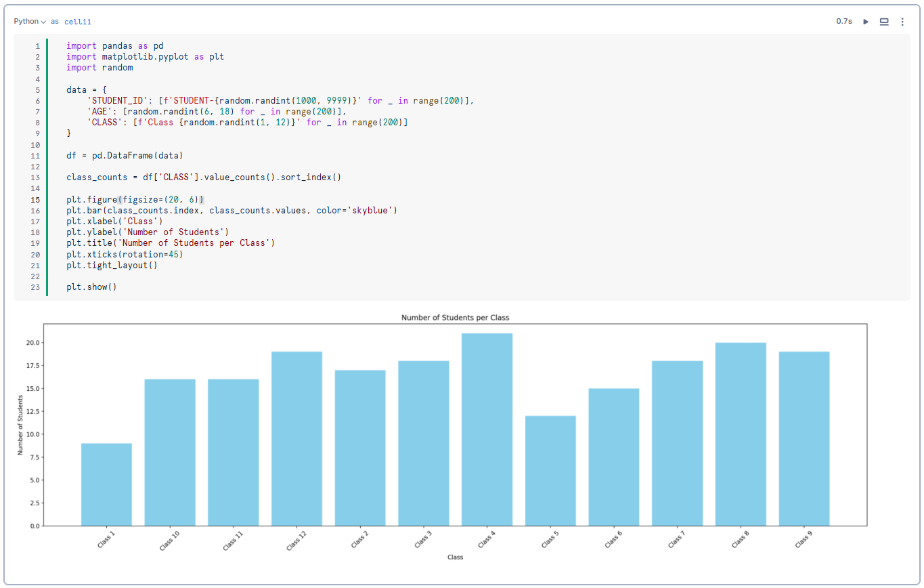The image size is (924, 588).
Task: Click the Class 8 bar in chart
Action: coord(741,434)
